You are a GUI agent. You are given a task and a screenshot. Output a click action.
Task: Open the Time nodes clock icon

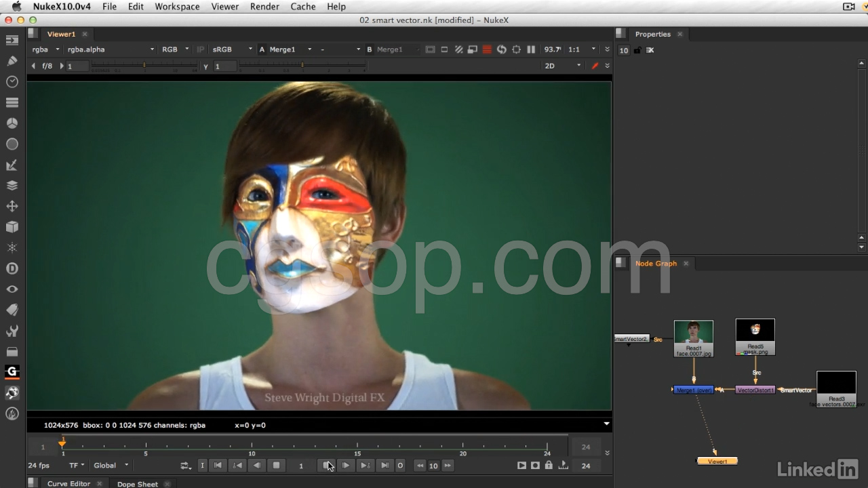pos(12,82)
